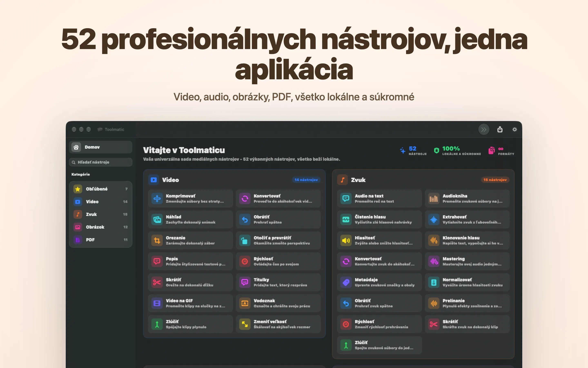Click the double-chevron button in title bar
The height and width of the screenshot is (368, 588).
[x=483, y=129]
